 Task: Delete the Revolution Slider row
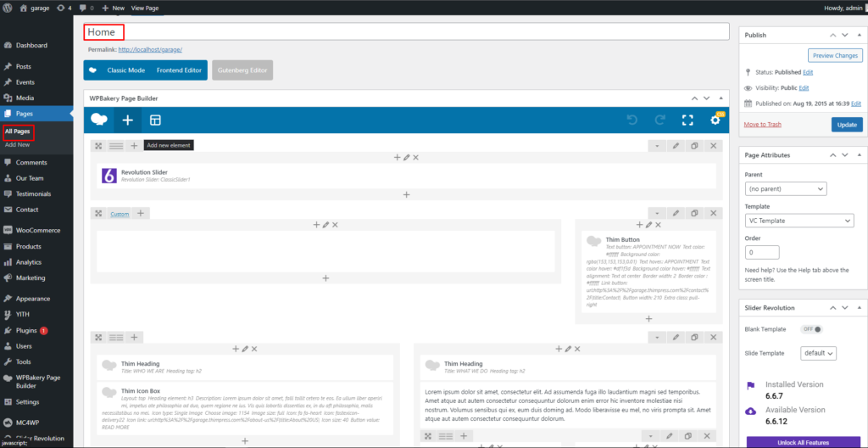(713, 146)
